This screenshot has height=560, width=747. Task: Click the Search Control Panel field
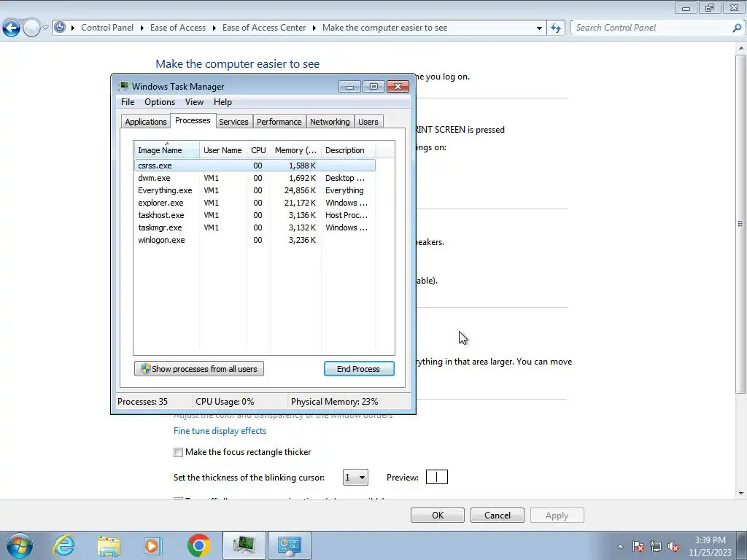click(650, 28)
